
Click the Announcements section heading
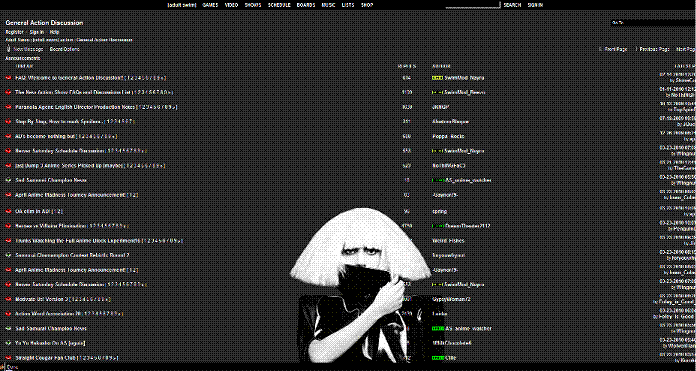click(23, 58)
